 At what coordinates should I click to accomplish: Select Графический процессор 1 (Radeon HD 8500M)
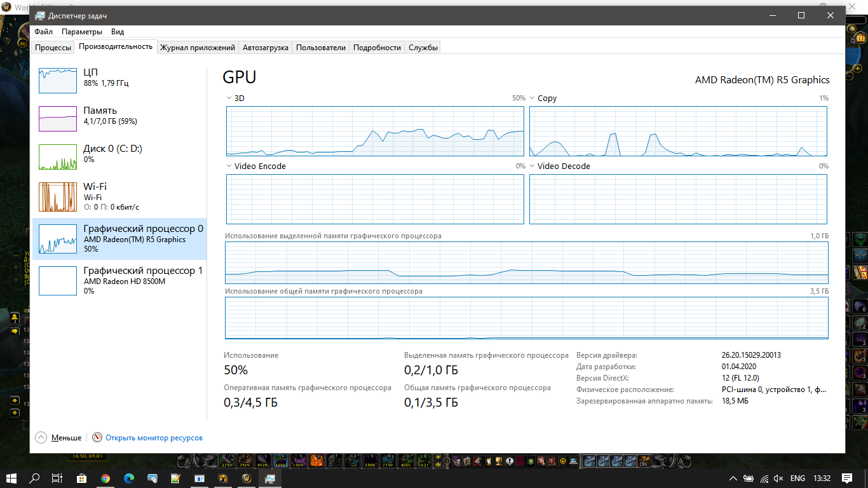58,280
